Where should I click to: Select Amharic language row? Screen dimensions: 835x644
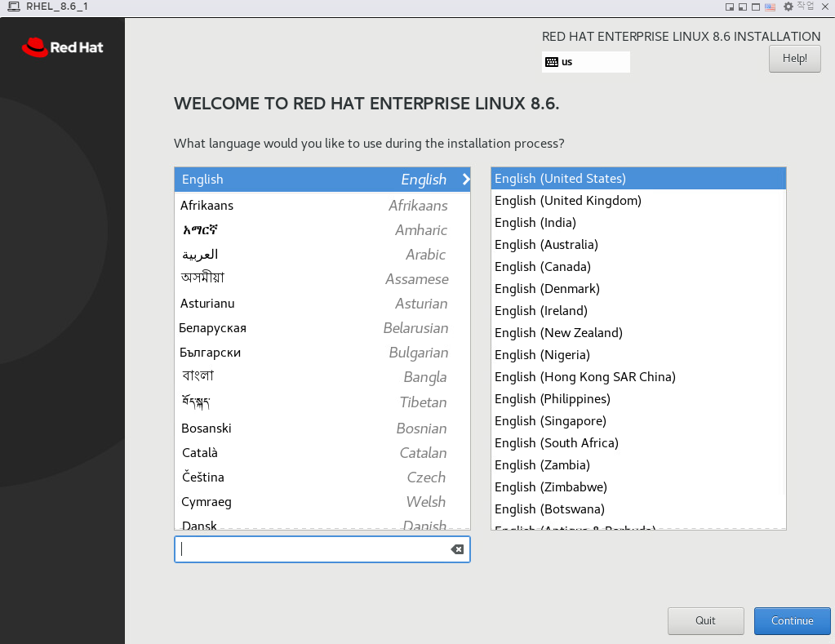coord(322,229)
